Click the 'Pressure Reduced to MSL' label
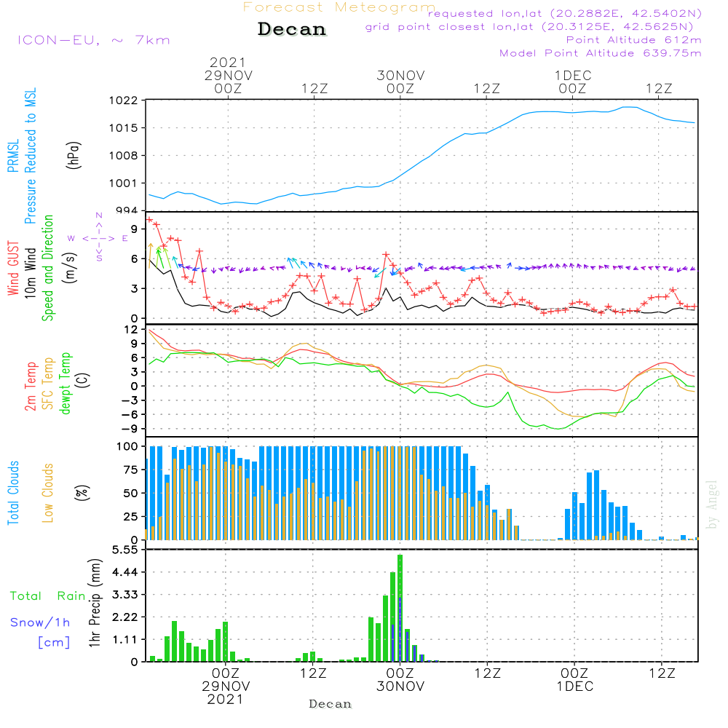728x728 pixels. pos(30,156)
